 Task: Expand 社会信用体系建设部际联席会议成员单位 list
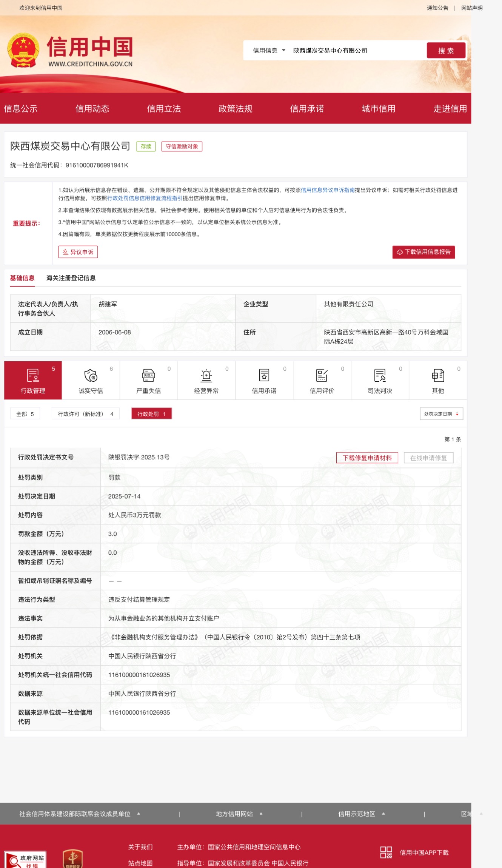click(80, 814)
